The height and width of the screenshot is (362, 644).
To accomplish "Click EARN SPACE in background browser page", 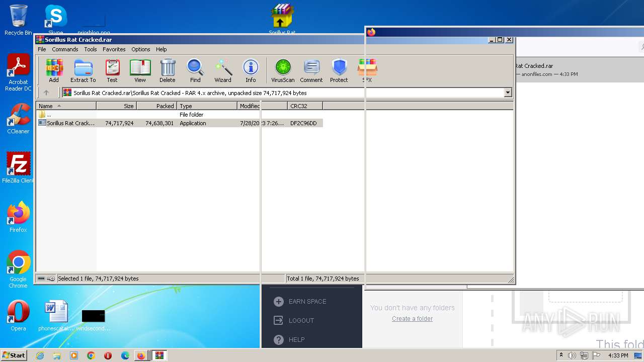I will click(x=307, y=302).
